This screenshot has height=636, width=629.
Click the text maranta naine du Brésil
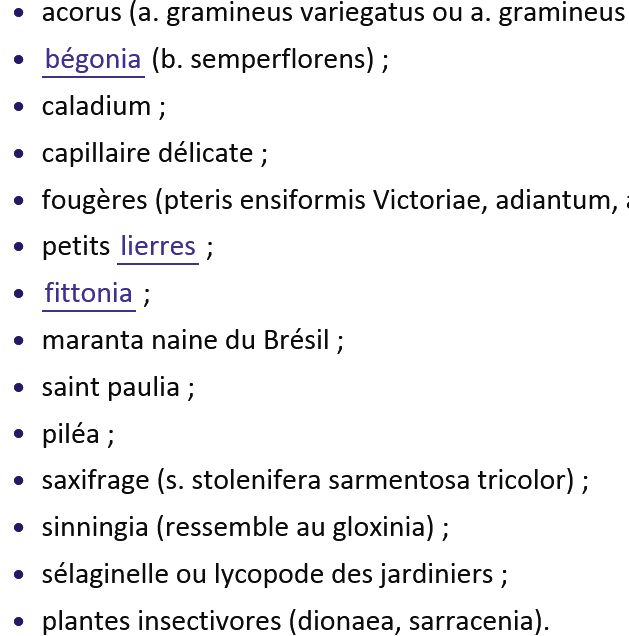point(186,340)
